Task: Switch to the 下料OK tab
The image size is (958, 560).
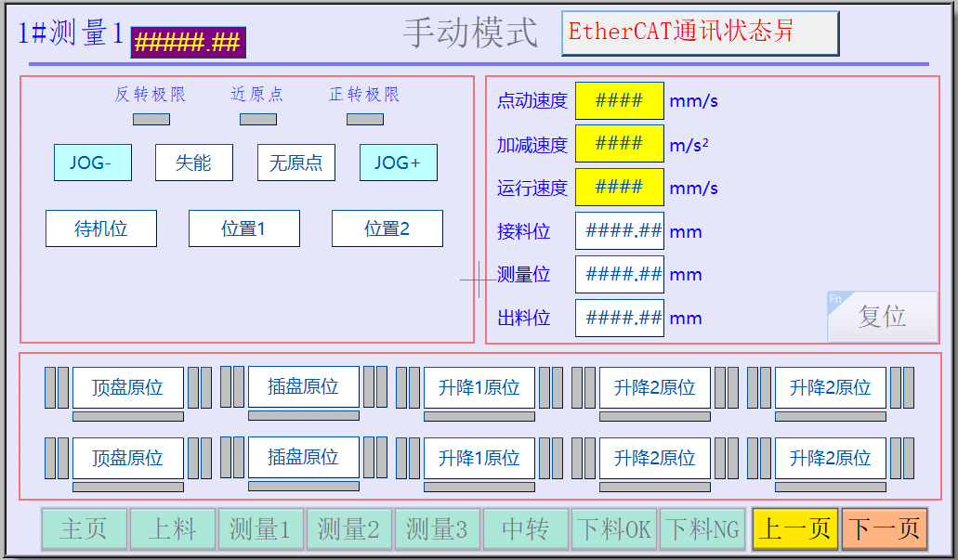Action: pyautogui.click(x=613, y=529)
